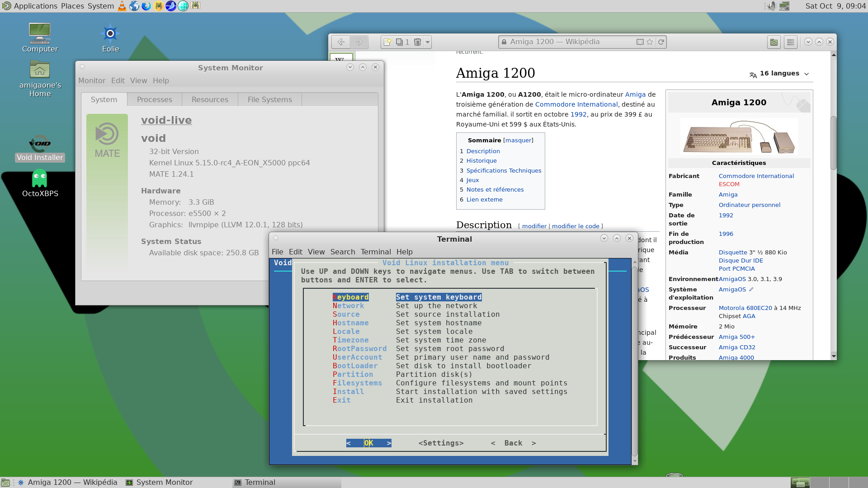Launch VLC from the top panel
Viewport: 868px width, 488px height.
click(x=122, y=6)
